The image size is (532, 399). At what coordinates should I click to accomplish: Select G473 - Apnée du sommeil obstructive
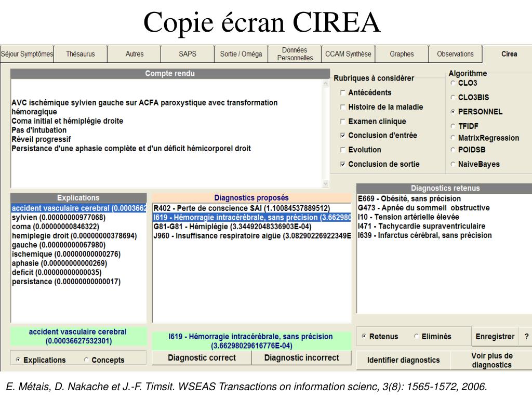point(445,208)
